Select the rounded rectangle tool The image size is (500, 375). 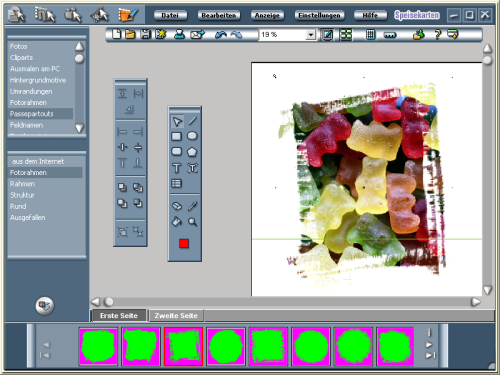click(x=176, y=152)
